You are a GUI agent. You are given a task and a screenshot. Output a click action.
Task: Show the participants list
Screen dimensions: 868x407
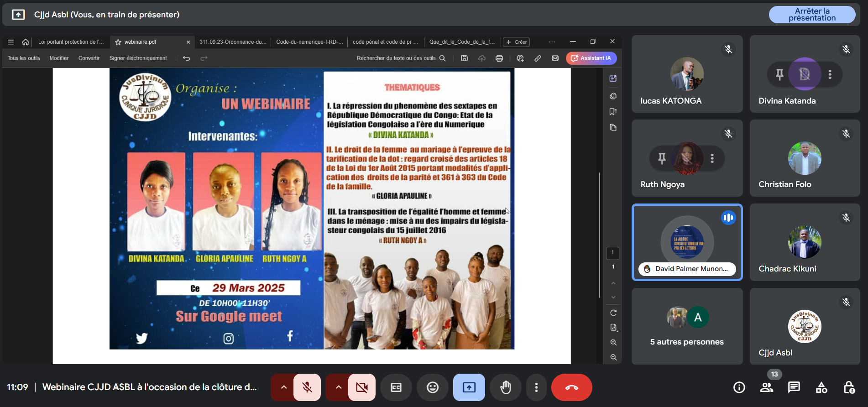[x=767, y=387]
